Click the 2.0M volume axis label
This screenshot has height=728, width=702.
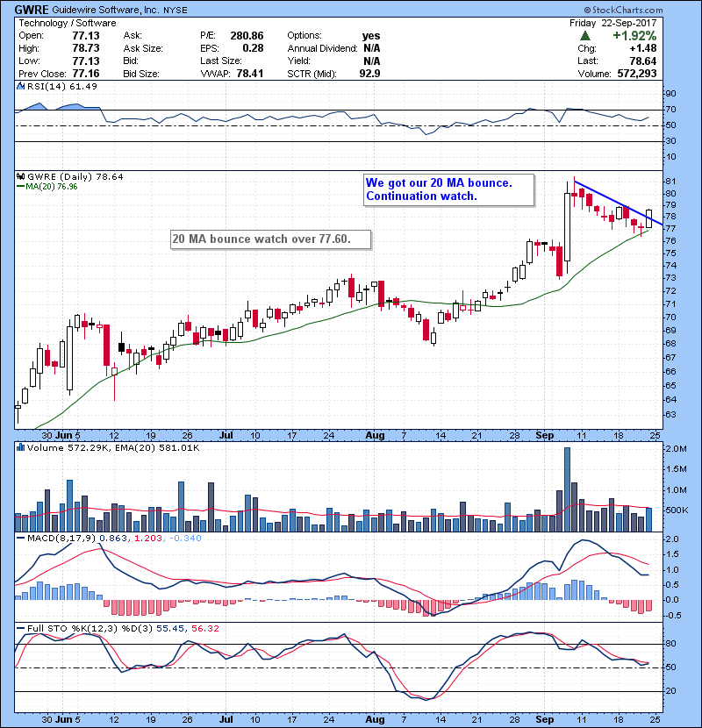676,449
